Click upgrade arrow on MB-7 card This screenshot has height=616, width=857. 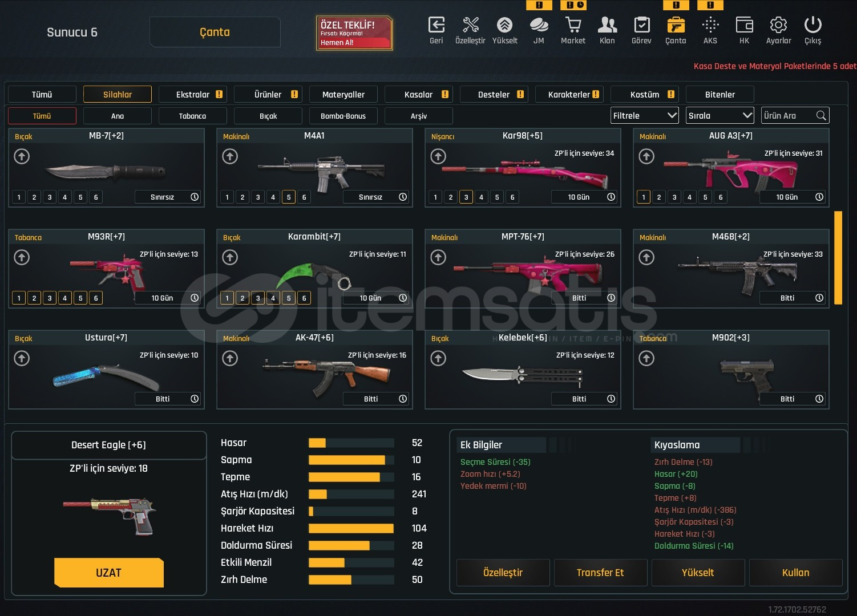[22, 156]
